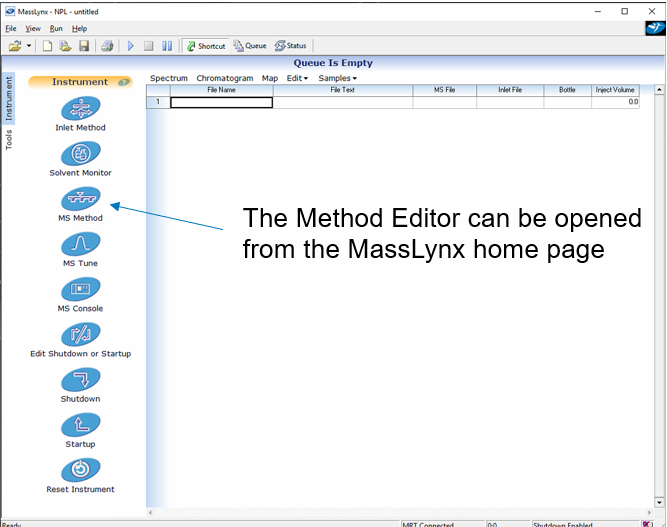Open the Solvent Monitor icon
This screenshot has height=527, width=667.
click(80, 153)
